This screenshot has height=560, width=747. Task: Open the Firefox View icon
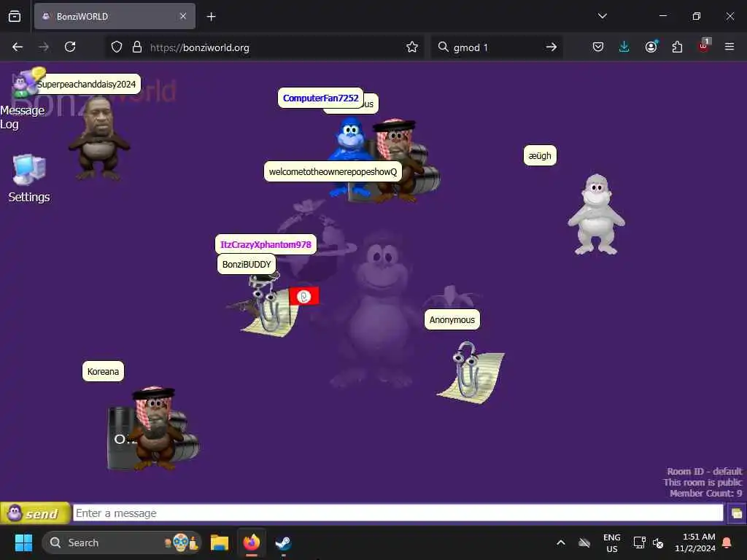click(x=15, y=17)
